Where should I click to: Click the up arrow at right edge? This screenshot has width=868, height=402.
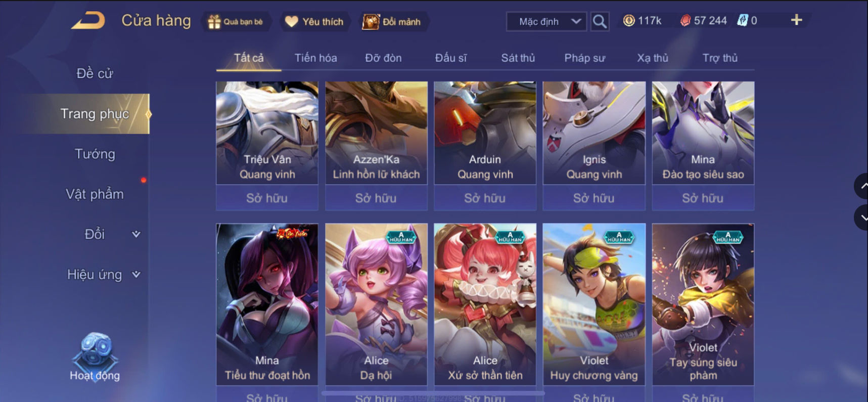862,186
